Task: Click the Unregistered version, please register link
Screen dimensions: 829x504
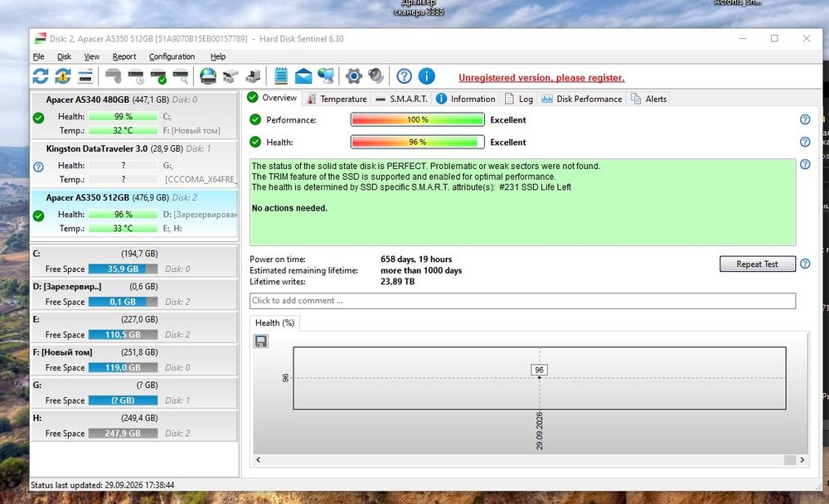Action: point(541,78)
